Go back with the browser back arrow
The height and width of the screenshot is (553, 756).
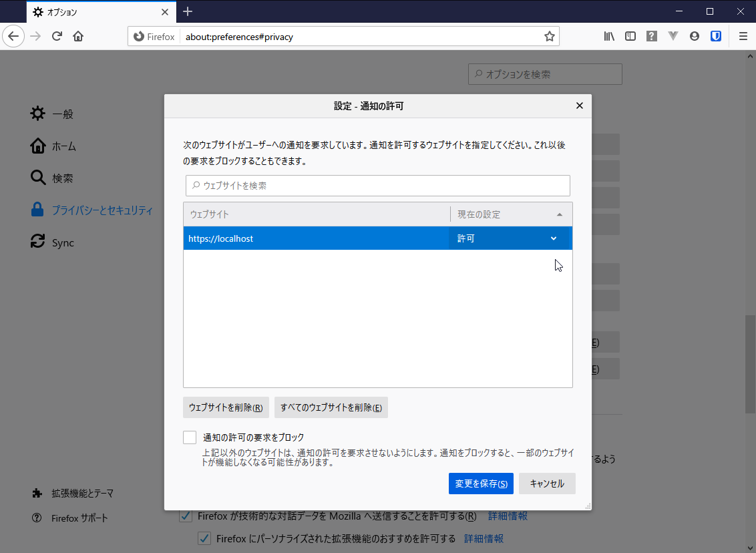[13, 37]
